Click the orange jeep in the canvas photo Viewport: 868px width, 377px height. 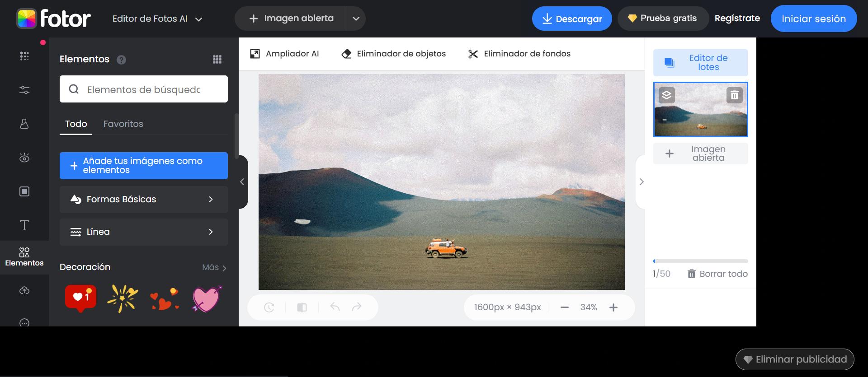click(x=446, y=248)
